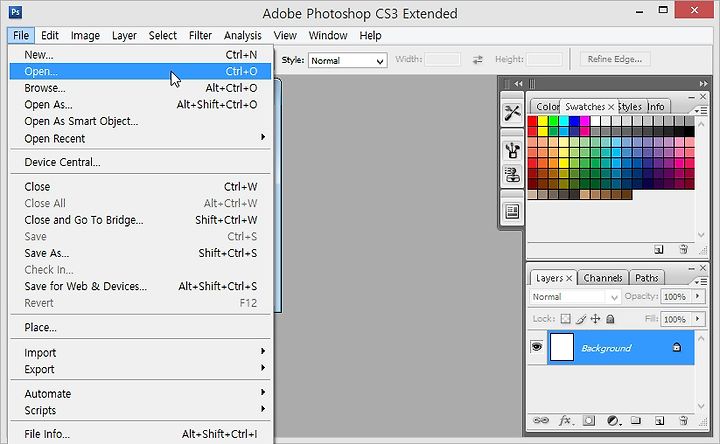Switch to the Channels tab
The image size is (720, 444).
tap(602, 278)
